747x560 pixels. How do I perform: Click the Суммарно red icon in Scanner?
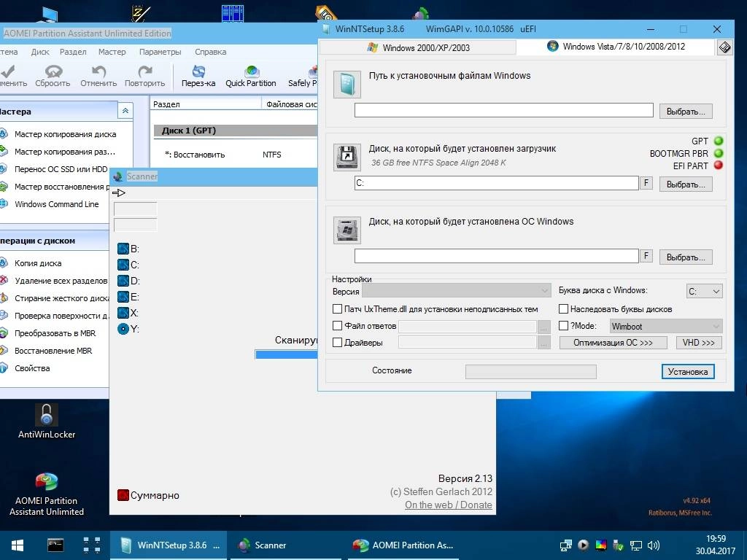[123, 495]
